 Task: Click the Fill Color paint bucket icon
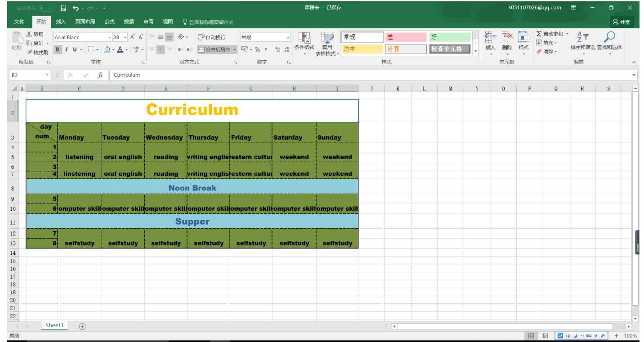click(x=107, y=49)
